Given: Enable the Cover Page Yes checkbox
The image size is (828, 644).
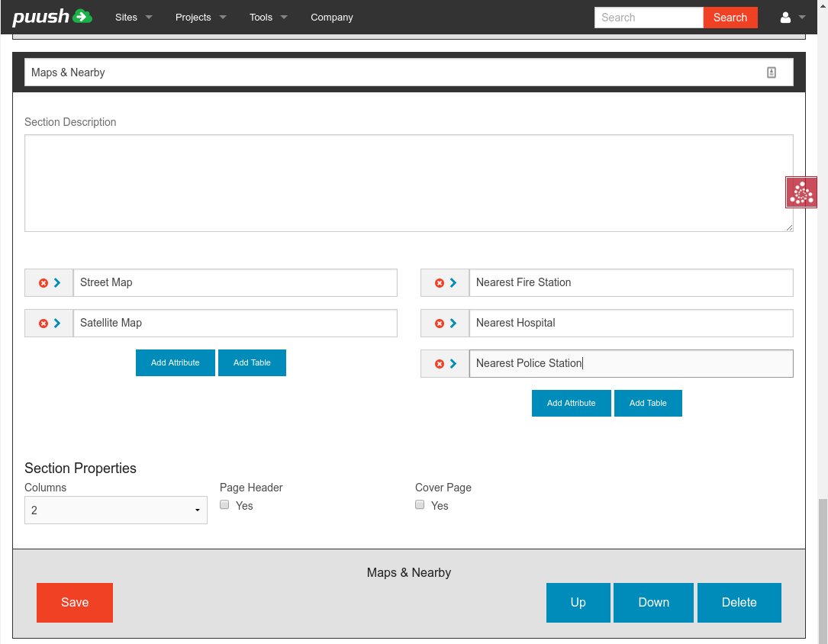Looking at the screenshot, I should click(420, 505).
